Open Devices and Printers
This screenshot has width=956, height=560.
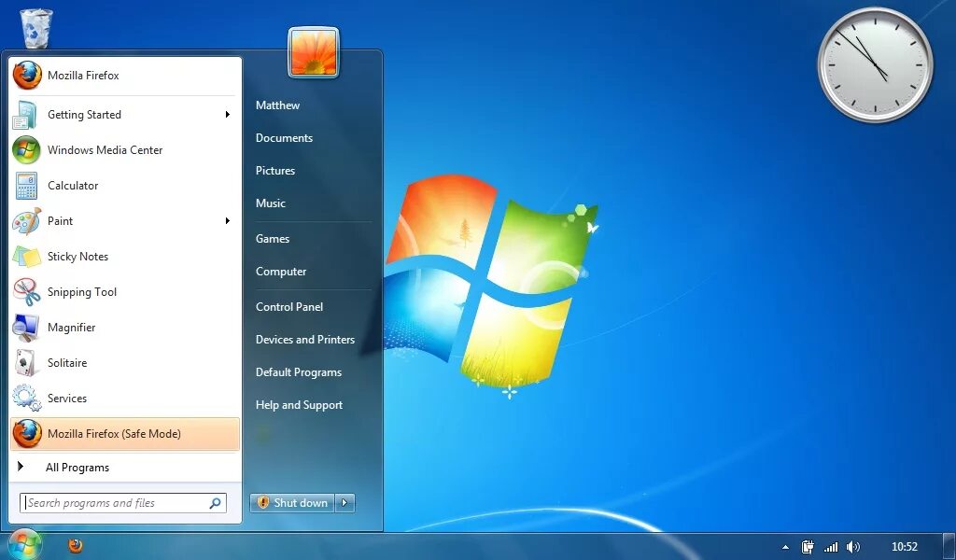coord(305,340)
